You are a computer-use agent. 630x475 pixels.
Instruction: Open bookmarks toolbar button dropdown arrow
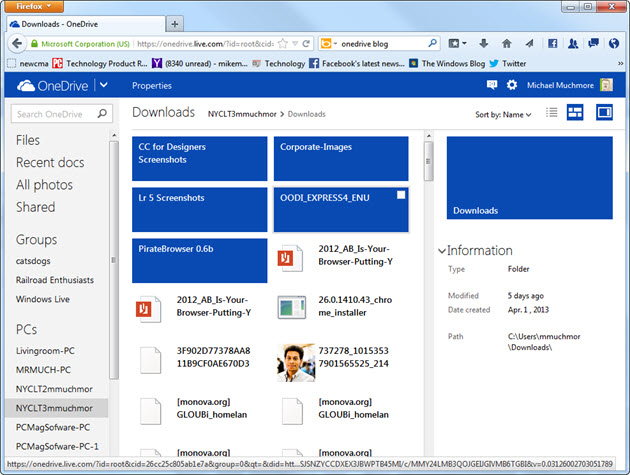click(x=464, y=43)
